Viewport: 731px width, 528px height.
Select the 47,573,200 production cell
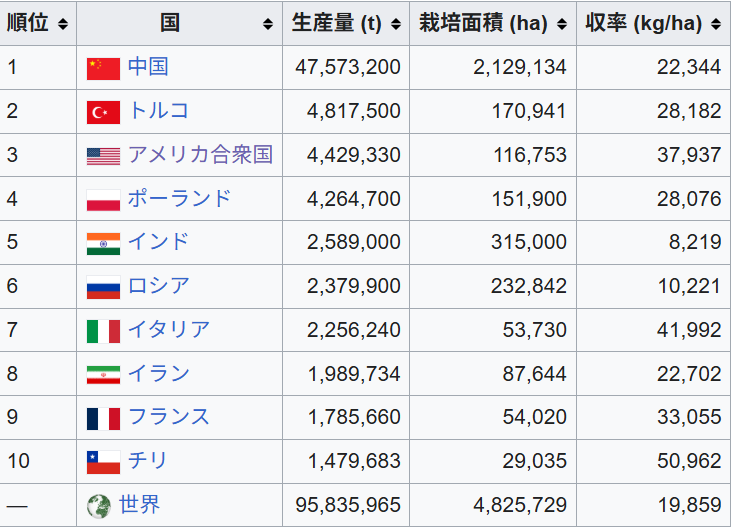click(x=348, y=68)
